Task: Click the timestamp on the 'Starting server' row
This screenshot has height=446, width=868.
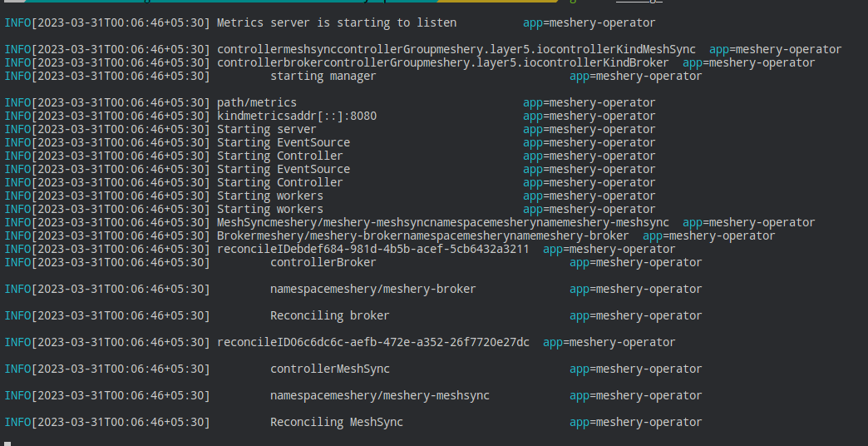Action: [x=121, y=129]
